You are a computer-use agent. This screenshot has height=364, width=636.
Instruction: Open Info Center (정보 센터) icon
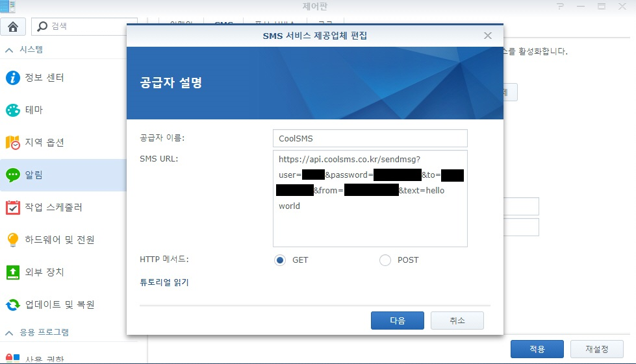13,78
